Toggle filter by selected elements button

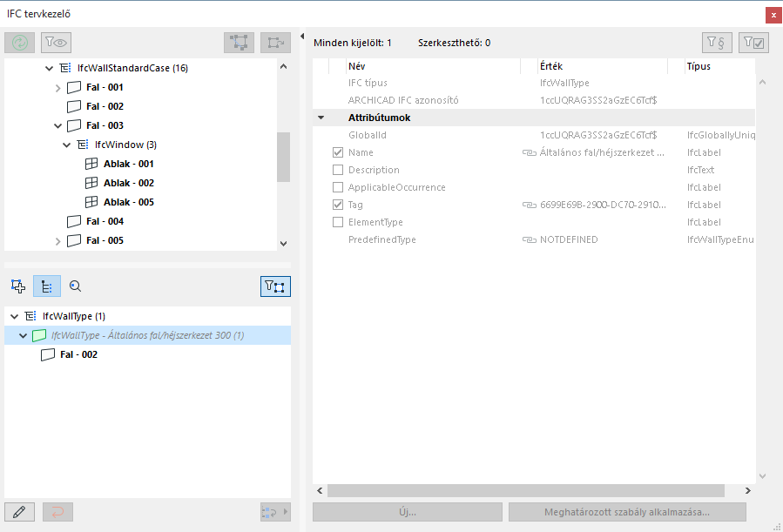[275, 286]
